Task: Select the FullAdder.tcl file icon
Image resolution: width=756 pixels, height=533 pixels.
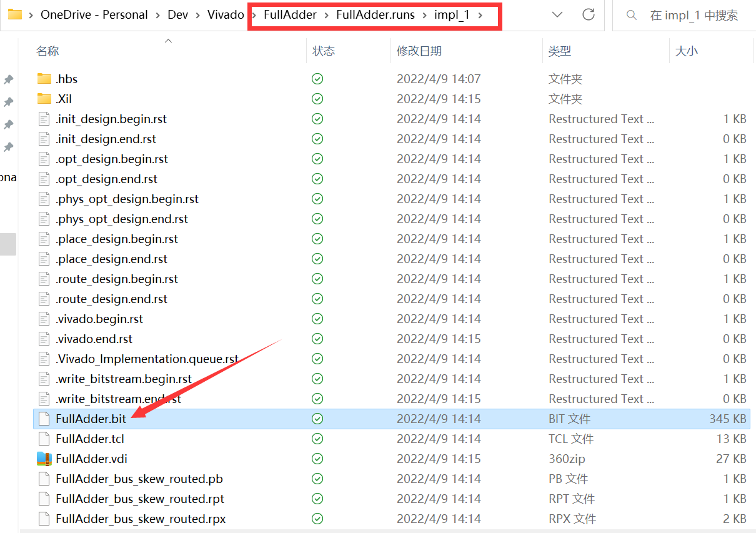Action: pyautogui.click(x=44, y=439)
